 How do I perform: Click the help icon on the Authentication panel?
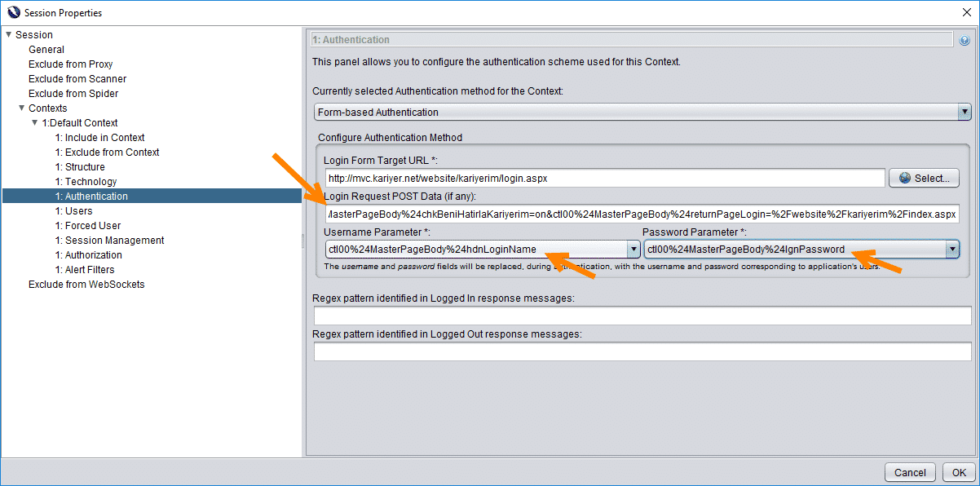pyautogui.click(x=966, y=38)
